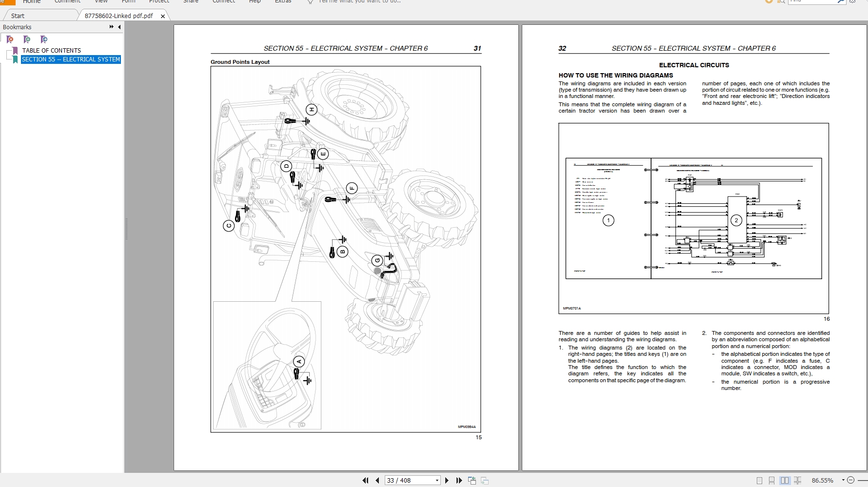This screenshot has width=868, height=487.
Task: Click the Bookmarks panel title
Action: point(17,27)
